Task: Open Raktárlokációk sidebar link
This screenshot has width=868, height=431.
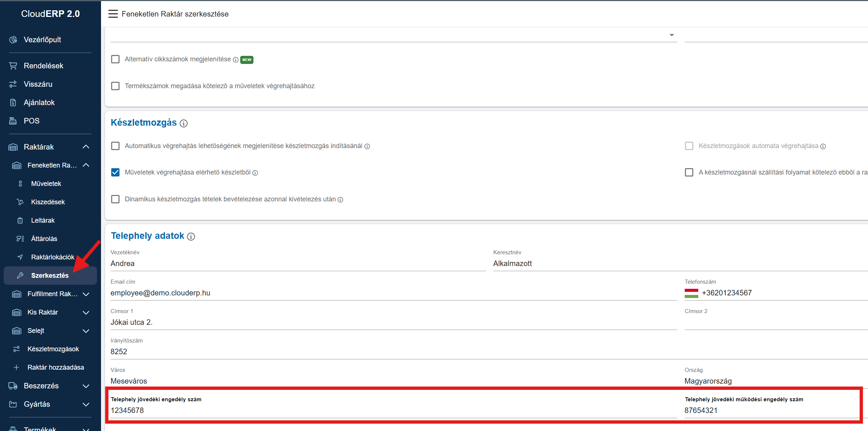Action: coord(53,257)
